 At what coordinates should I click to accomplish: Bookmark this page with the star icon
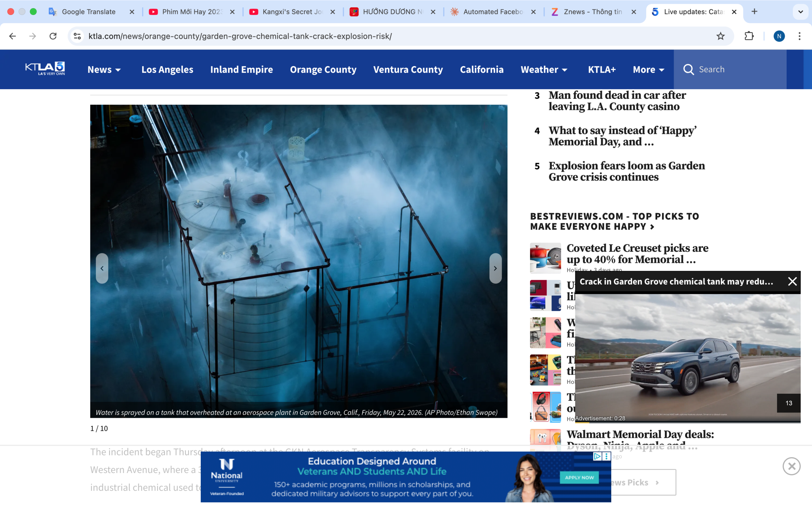[720, 36]
